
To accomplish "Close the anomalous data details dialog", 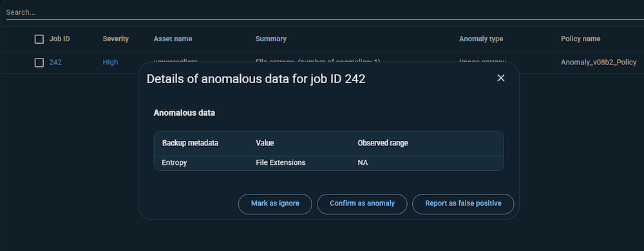I will click(500, 79).
